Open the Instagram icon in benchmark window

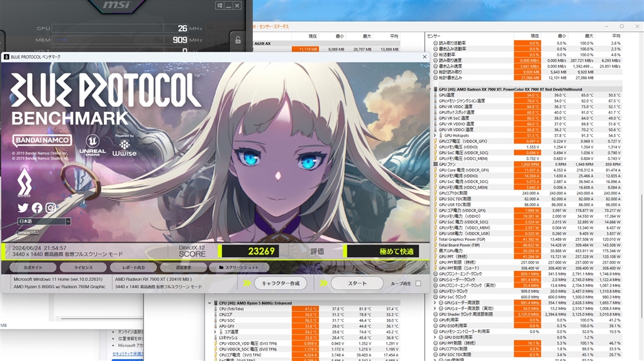tap(50, 208)
